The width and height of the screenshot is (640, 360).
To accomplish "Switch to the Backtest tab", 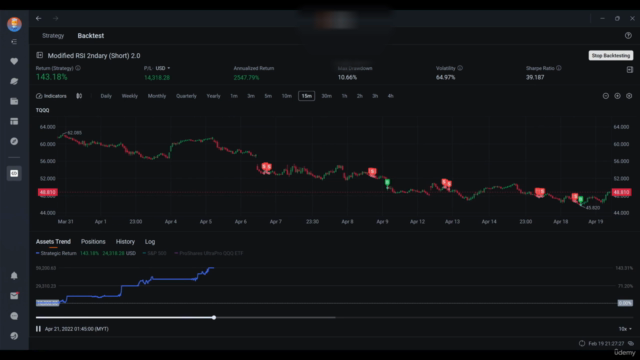I will coord(91,36).
